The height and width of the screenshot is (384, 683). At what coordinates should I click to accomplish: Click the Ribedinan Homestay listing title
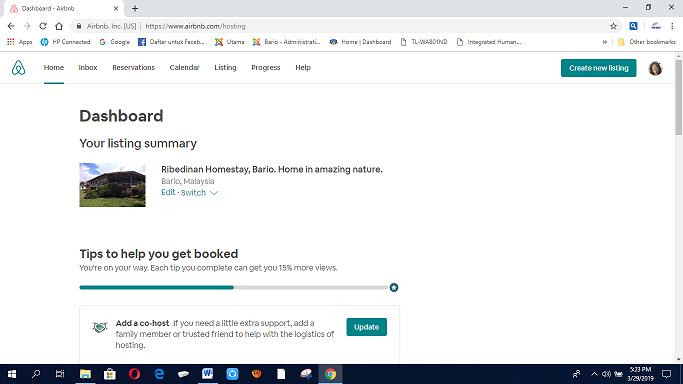tap(272, 169)
